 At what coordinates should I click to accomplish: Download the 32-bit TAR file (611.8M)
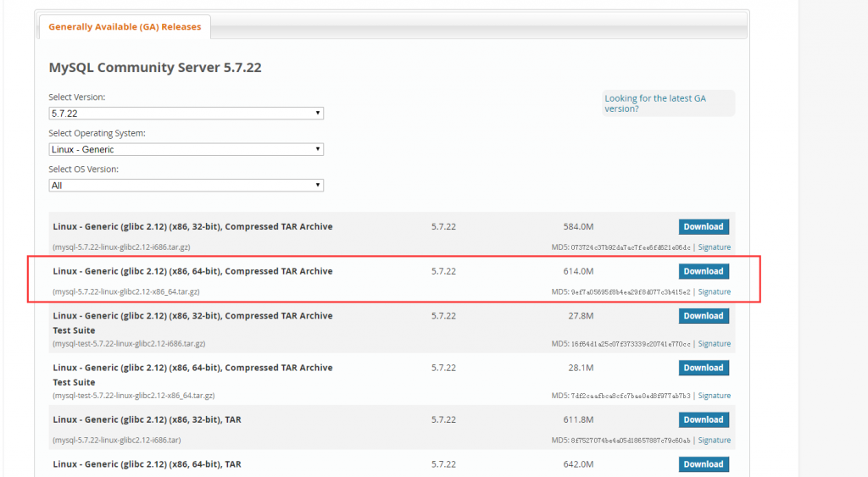(704, 420)
